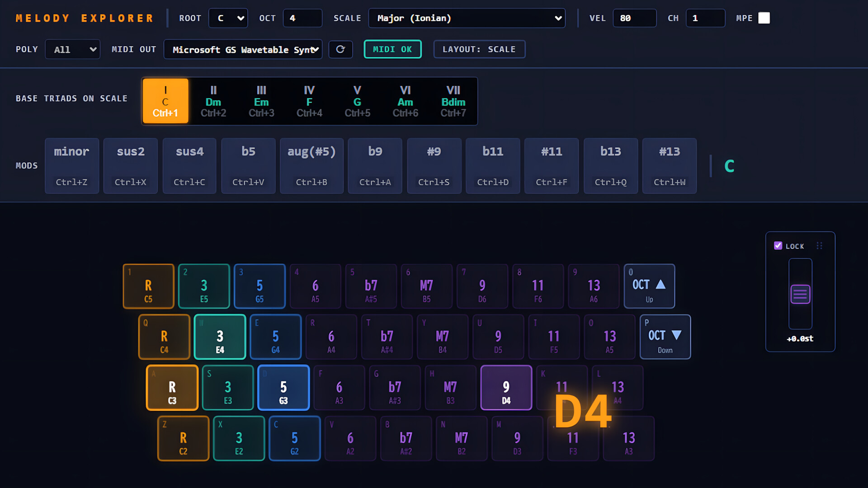Select the III Em triad tab

pyautogui.click(x=261, y=101)
